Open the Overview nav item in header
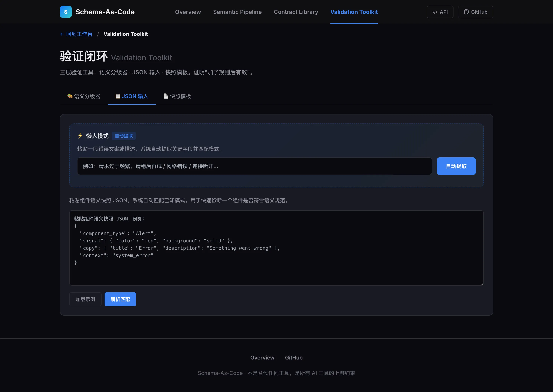 click(188, 12)
